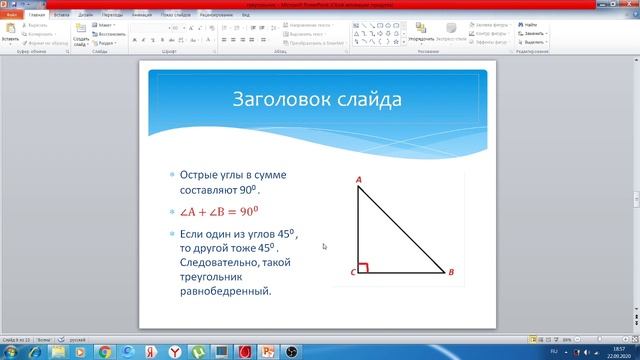Open Google Chrome from taskbar
The image size is (640, 360).
104,352
